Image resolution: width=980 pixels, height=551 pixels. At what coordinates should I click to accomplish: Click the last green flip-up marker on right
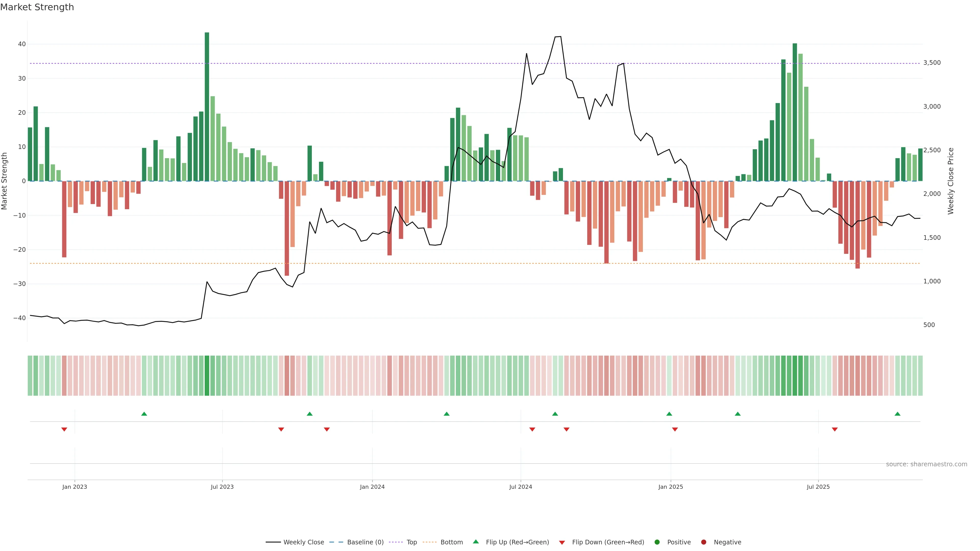click(898, 414)
